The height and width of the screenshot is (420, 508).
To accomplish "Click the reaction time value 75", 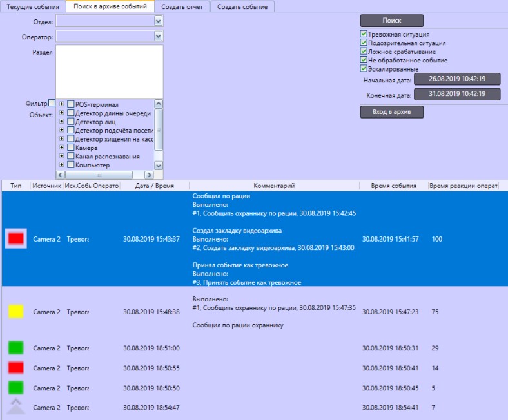I will [x=435, y=312].
